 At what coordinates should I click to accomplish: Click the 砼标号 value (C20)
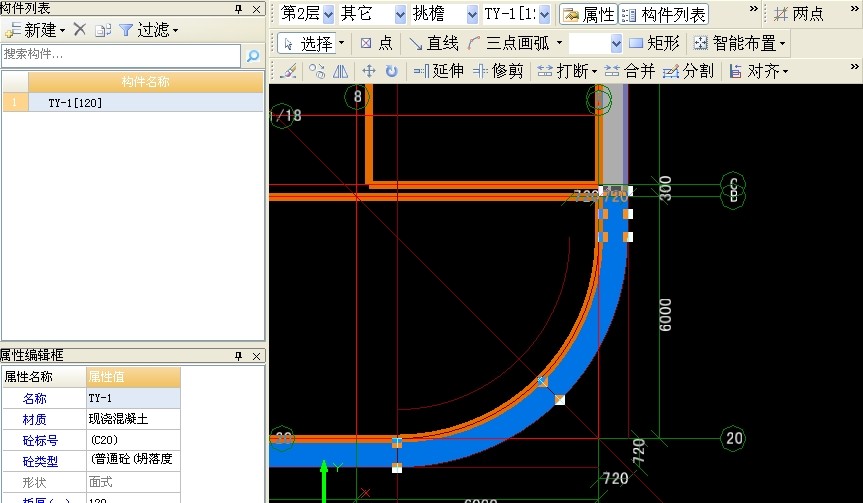click(133, 440)
